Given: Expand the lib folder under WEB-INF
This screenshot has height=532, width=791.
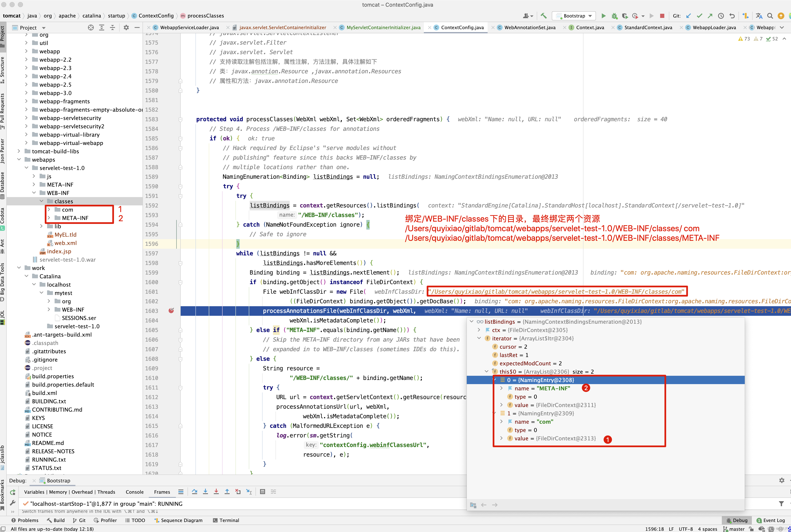Looking at the screenshot, I should (x=41, y=226).
